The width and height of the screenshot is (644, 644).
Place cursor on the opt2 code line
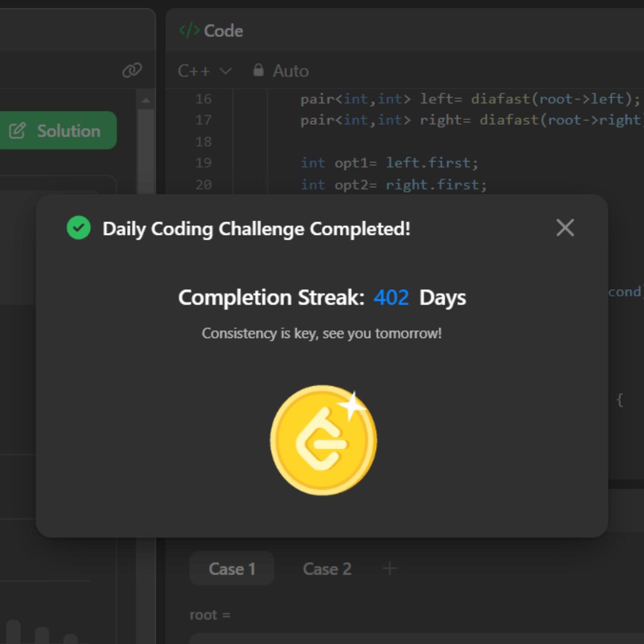pyautogui.click(x=394, y=185)
